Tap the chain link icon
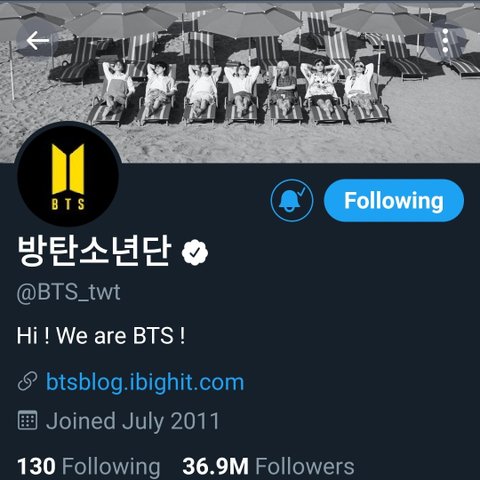 (27, 382)
